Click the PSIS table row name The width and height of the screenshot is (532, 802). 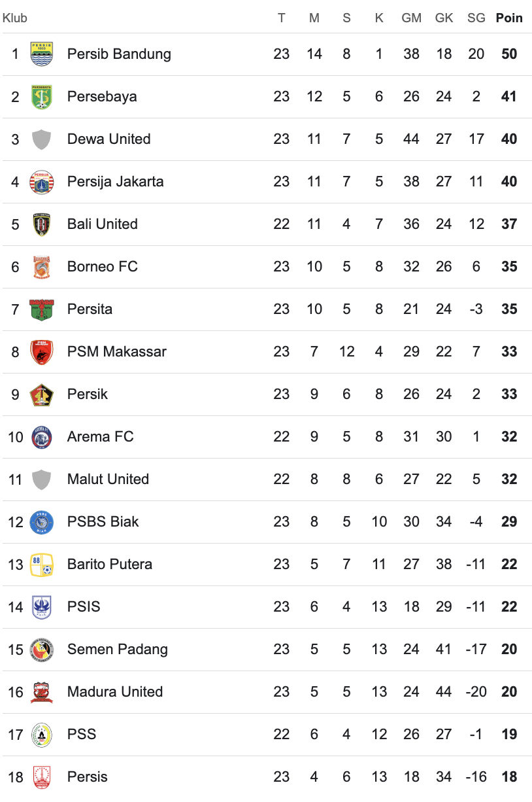point(84,606)
